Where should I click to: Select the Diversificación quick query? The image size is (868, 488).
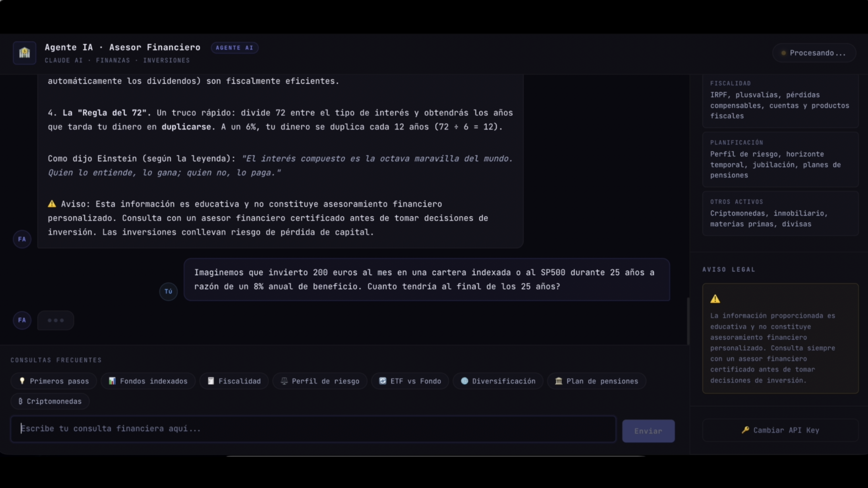pos(498,381)
